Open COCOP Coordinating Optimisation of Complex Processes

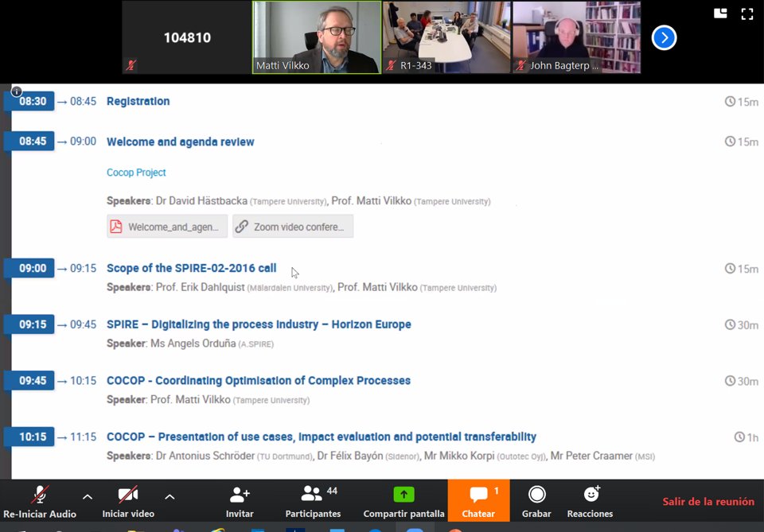tap(258, 381)
